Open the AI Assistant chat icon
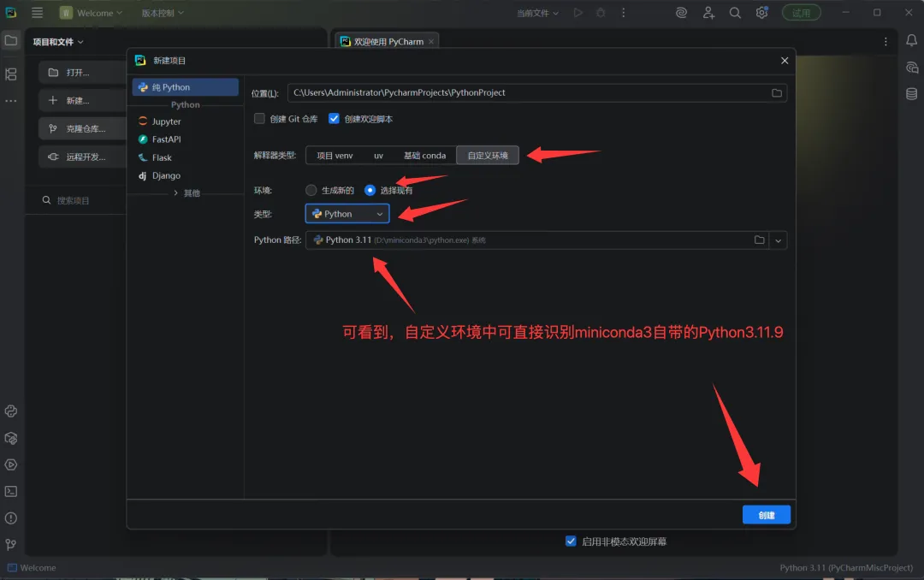This screenshot has height=580, width=924. click(912, 68)
